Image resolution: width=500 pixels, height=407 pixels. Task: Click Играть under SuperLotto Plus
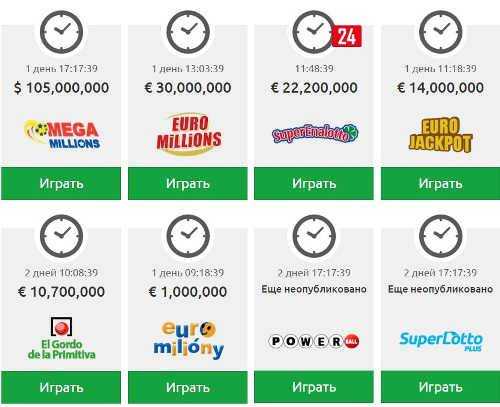point(441,387)
